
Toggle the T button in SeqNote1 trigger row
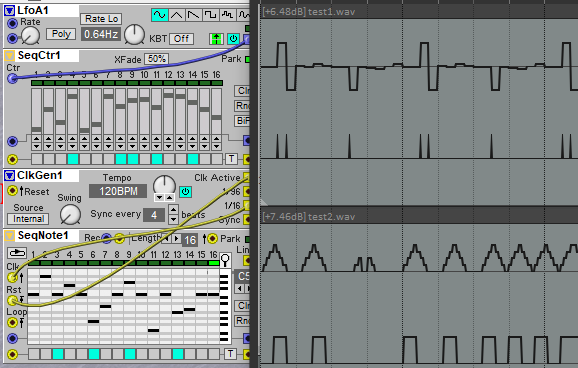(x=230, y=354)
